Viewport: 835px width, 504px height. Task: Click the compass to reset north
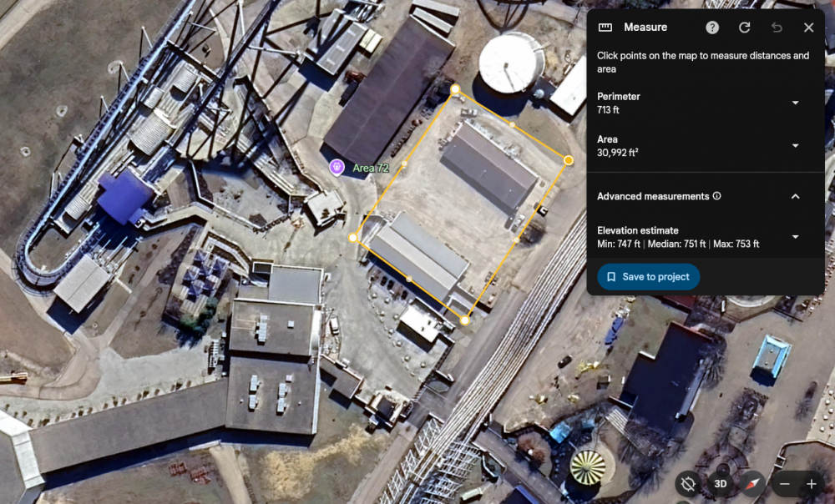[x=753, y=483]
